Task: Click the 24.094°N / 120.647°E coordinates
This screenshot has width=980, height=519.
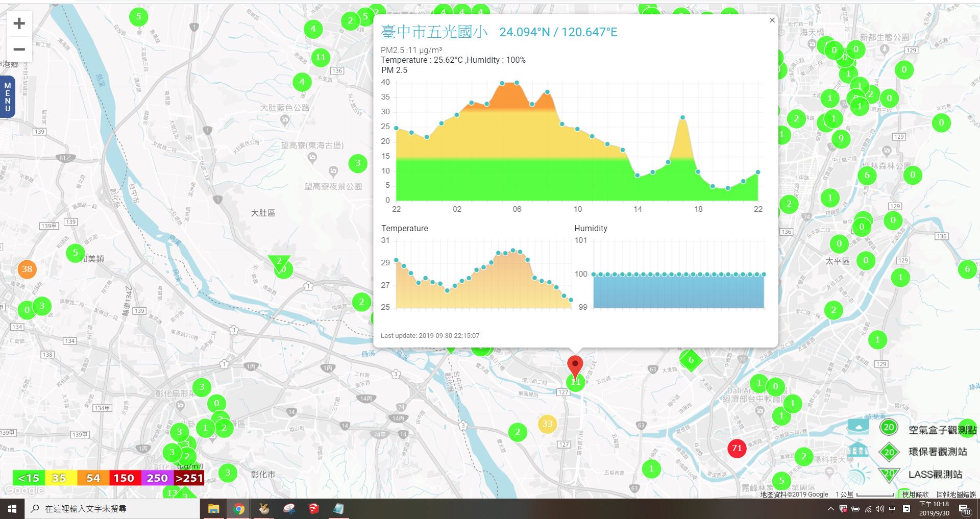Action: coord(558,32)
